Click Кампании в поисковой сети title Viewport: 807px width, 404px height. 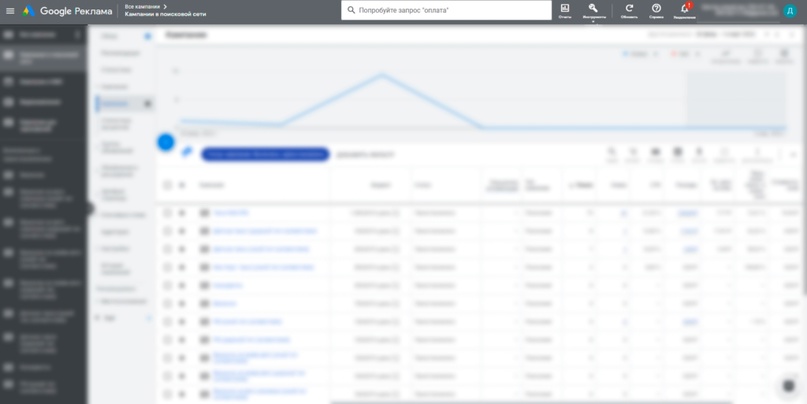(165, 14)
